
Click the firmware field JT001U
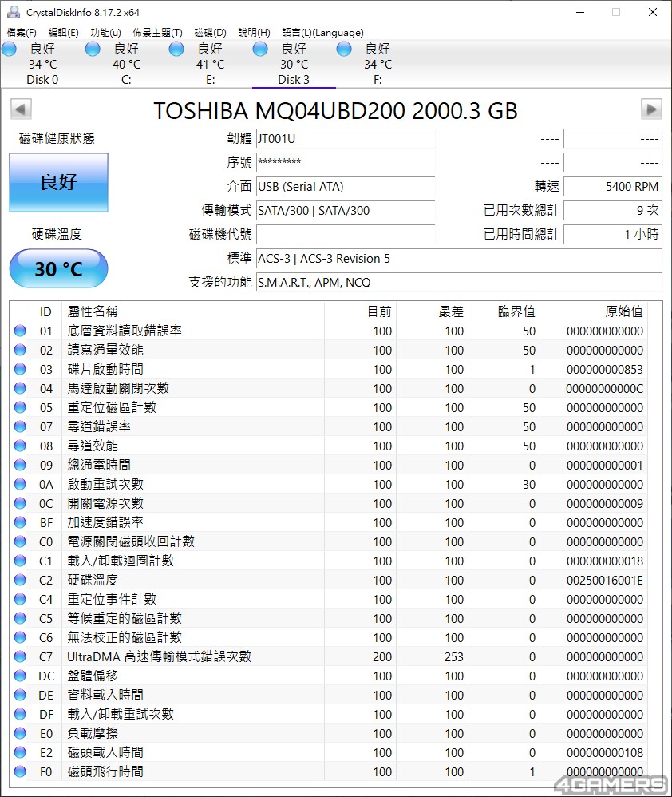click(346, 139)
